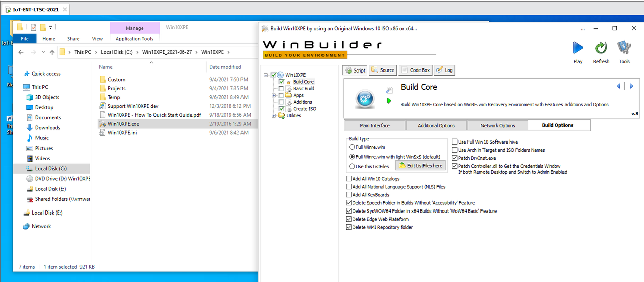Screen dimensions: 644x282
Task: Click the large Build Core gear logo
Action: pos(365,99)
